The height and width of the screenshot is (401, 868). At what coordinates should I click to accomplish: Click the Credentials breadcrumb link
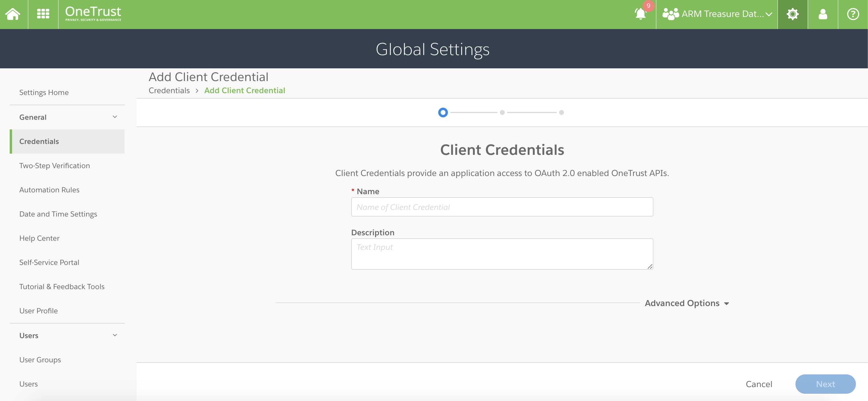169,90
